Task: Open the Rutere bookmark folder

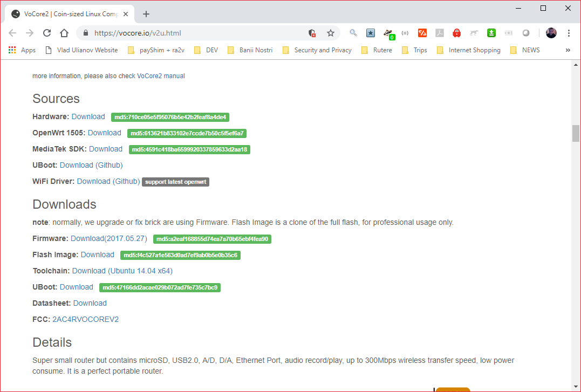Action: pos(377,50)
